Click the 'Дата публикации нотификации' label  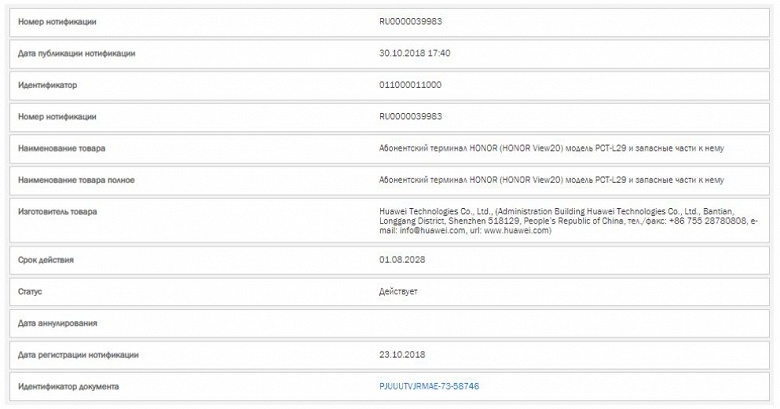tap(77, 53)
